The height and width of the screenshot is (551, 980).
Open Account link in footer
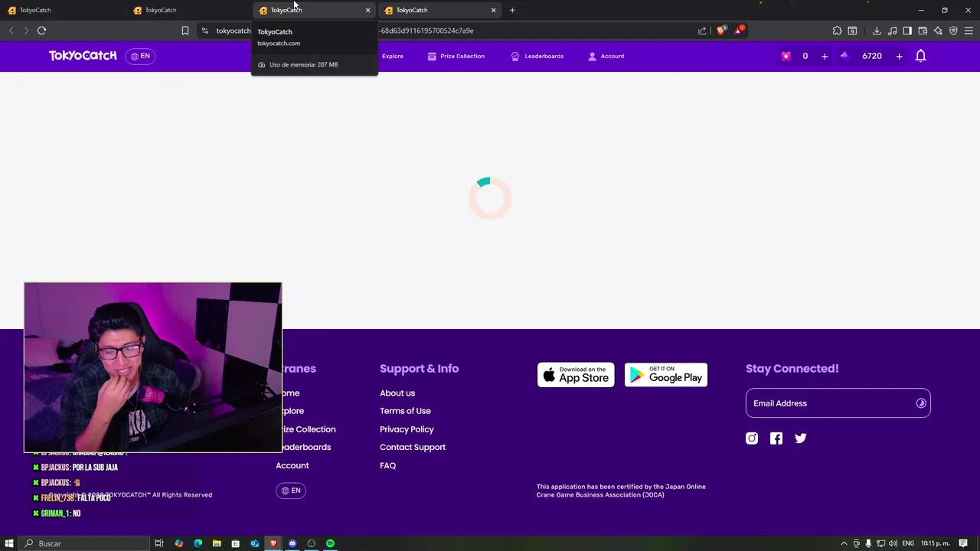[292, 465]
